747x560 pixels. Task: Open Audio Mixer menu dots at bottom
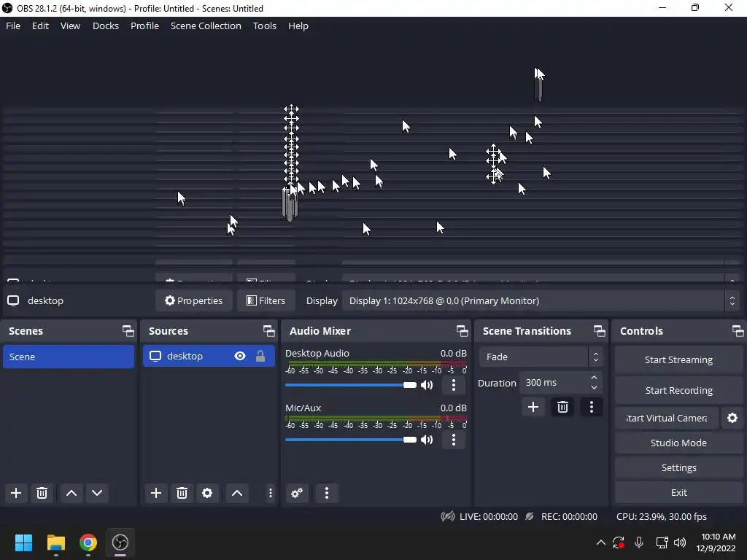pyautogui.click(x=327, y=493)
